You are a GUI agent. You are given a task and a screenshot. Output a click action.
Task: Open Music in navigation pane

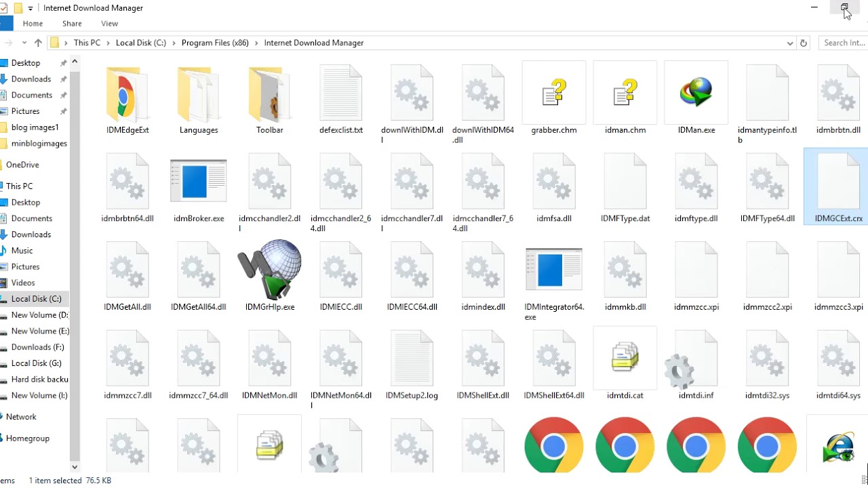[22, 251]
